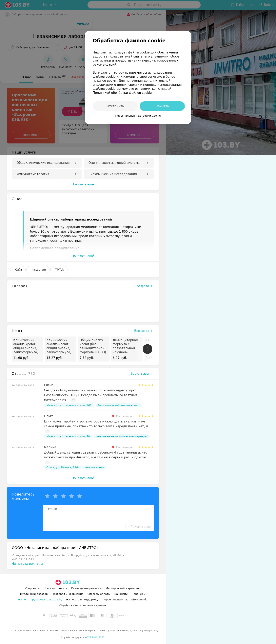
Task: Open footer link Публичный договор
Action: click(x=34, y=594)
